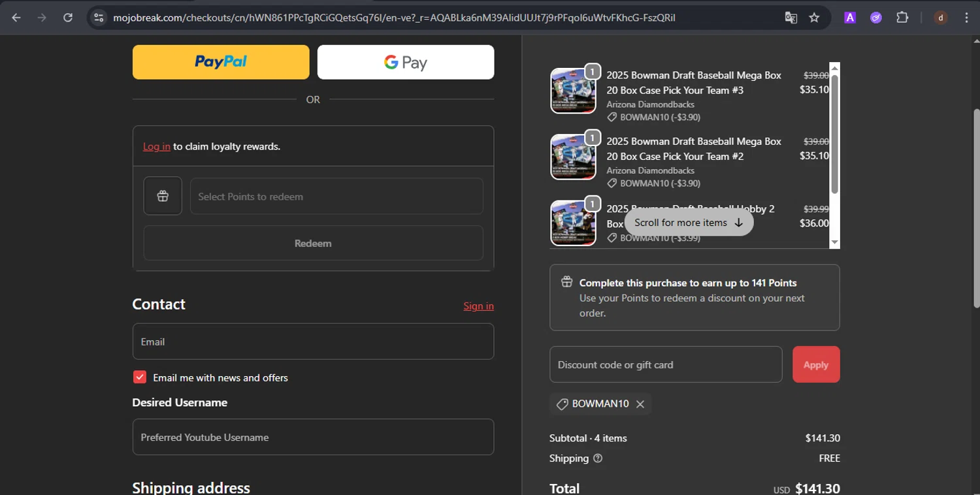The image size is (980, 495).
Task: Click the $36.00 Hobby box price
Action: [814, 223]
